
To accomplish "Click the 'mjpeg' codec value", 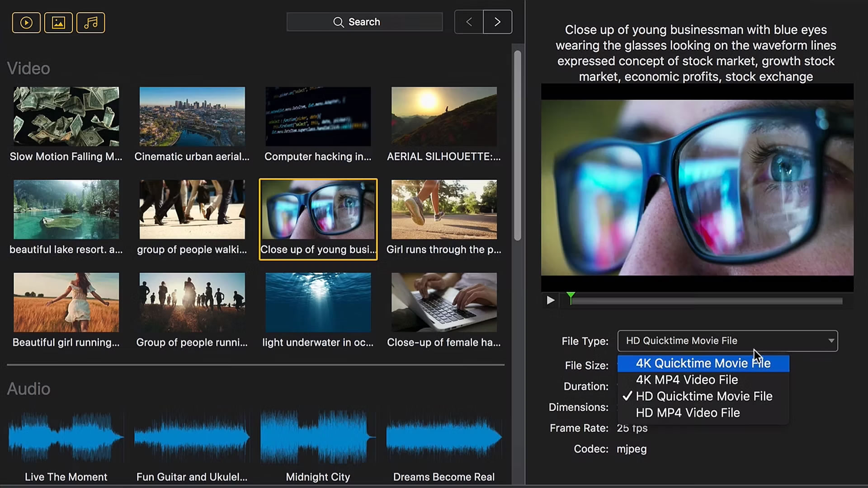I will pyautogui.click(x=632, y=449).
